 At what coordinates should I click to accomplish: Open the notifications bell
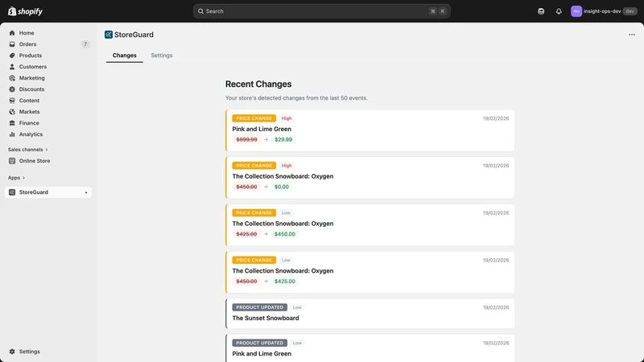(x=559, y=11)
